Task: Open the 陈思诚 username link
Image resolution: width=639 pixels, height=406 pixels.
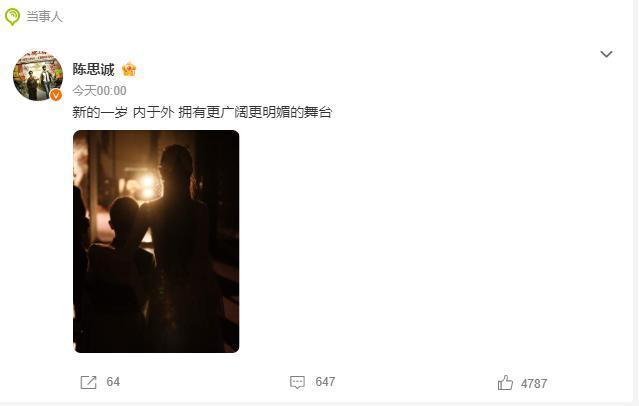Action: coord(93,69)
